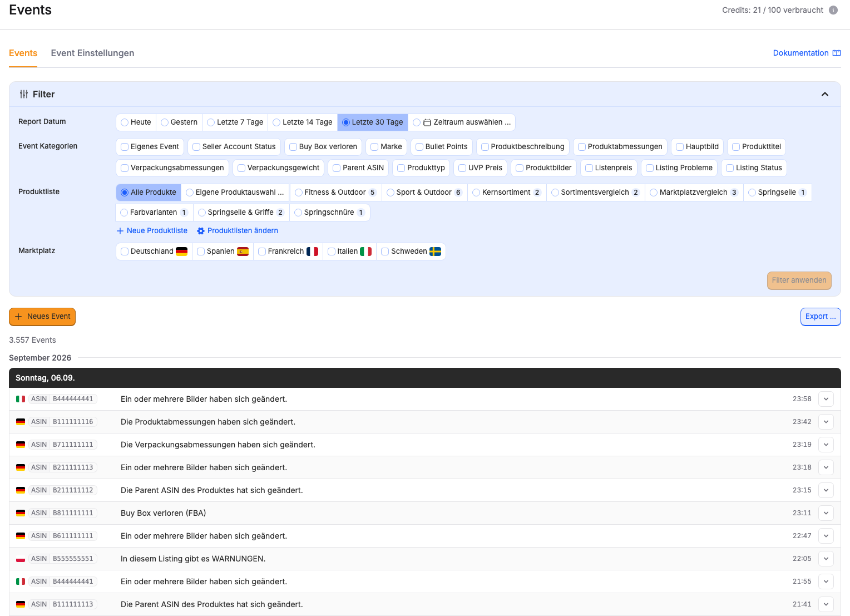This screenshot has width=850, height=616.
Task: Create a Neues Event
Action: click(42, 317)
